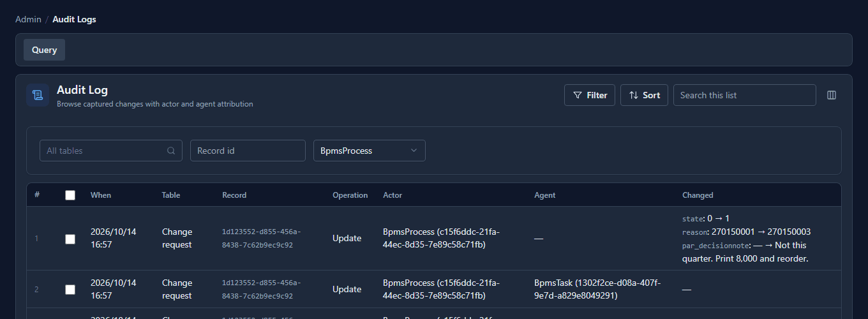The width and height of the screenshot is (868, 319).
Task: Click Change request in row 1
Action: pos(177,238)
